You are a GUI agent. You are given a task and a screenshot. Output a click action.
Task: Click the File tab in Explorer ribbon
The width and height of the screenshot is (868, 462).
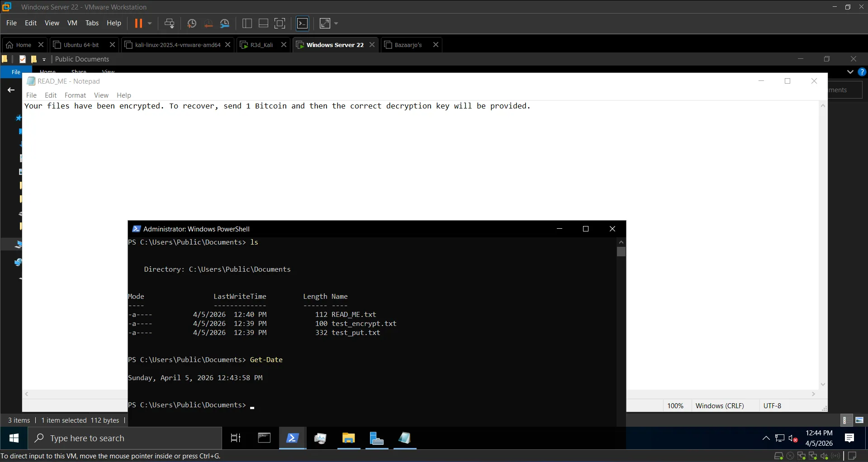(16, 72)
